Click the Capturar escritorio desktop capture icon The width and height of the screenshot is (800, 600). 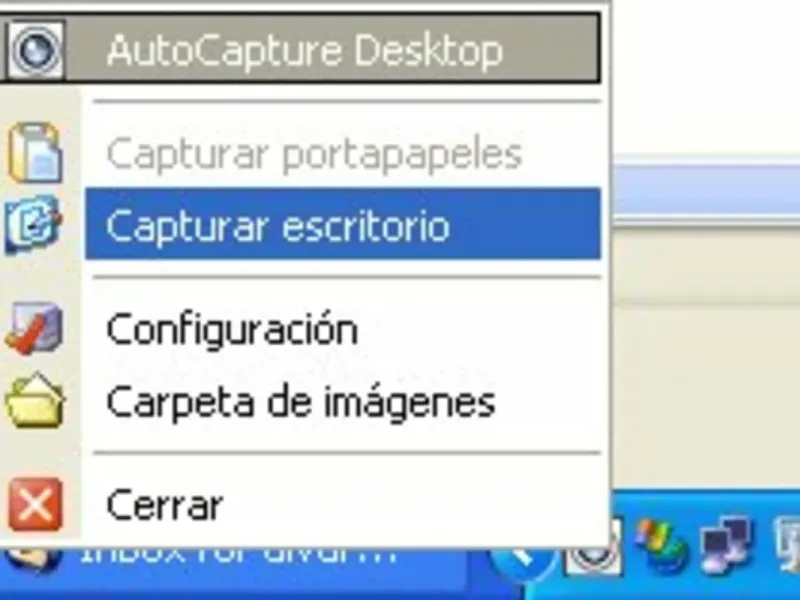(x=34, y=224)
